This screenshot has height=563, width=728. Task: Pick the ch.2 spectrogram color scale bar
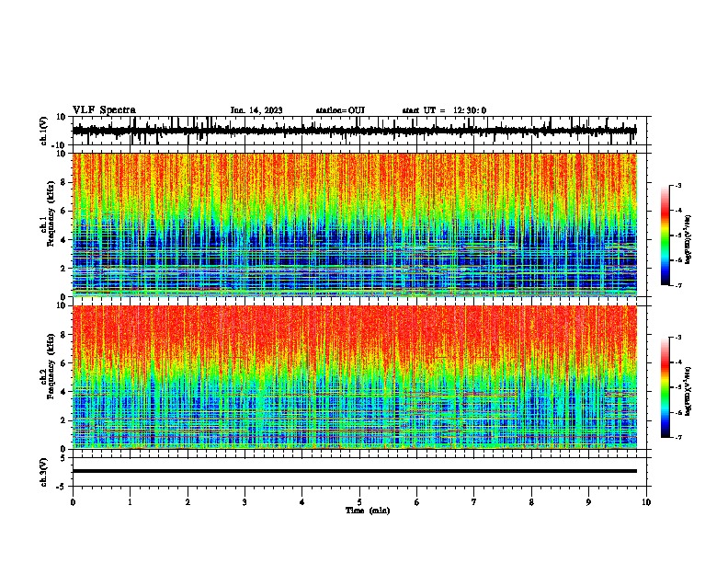tap(665, 387)
